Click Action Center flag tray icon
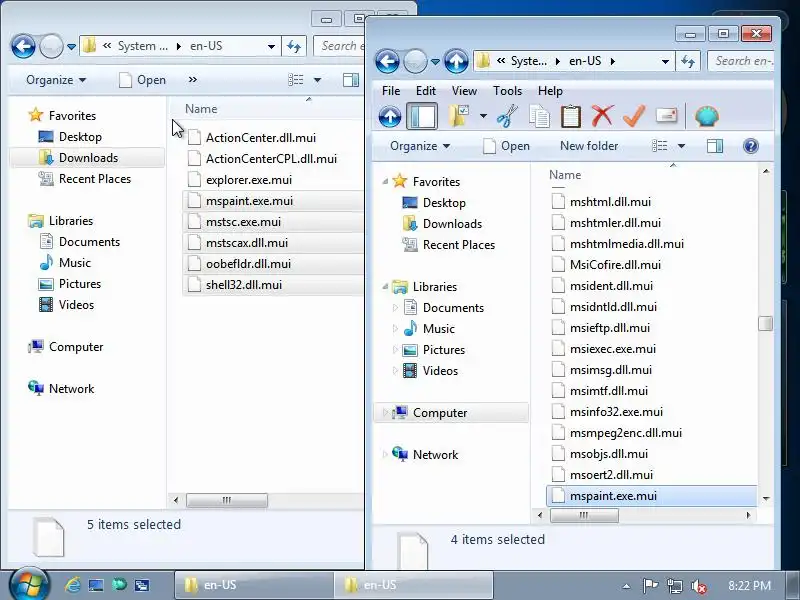Viewport: 800px width, 600px height. [650, 586]
